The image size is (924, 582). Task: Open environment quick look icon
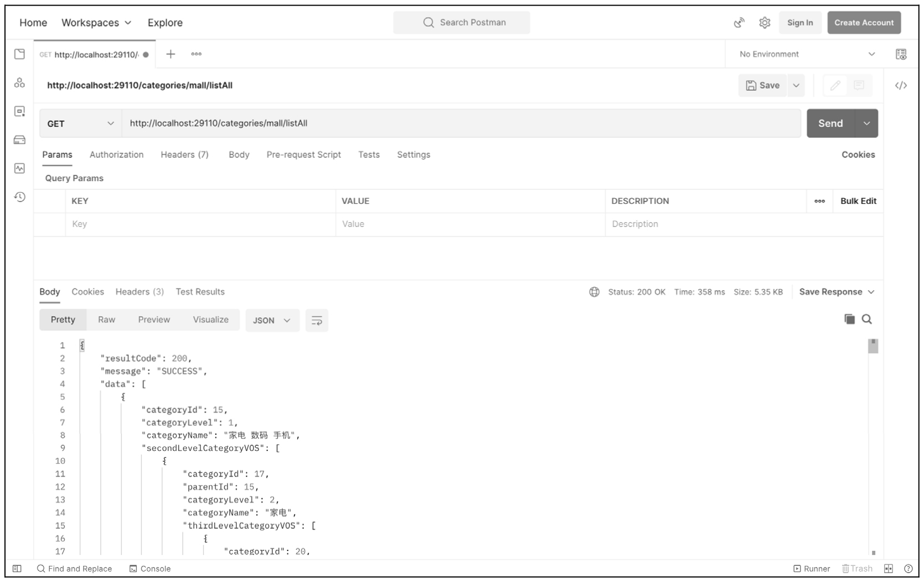[x=901, y=54]
